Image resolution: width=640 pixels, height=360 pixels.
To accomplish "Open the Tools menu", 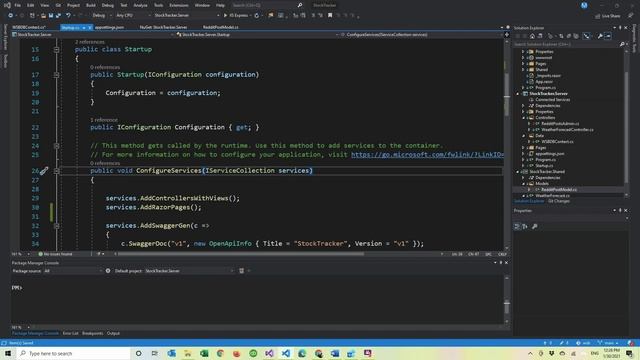I will pos(158,5).
